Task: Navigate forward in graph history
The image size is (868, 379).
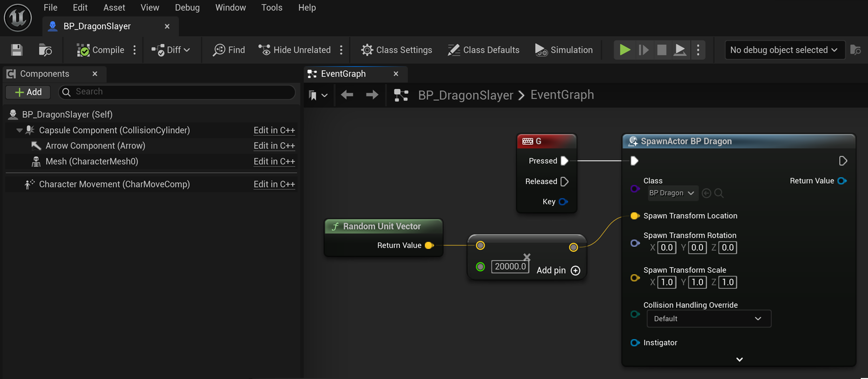Action: pyautogui.click(x=372, y=95)
